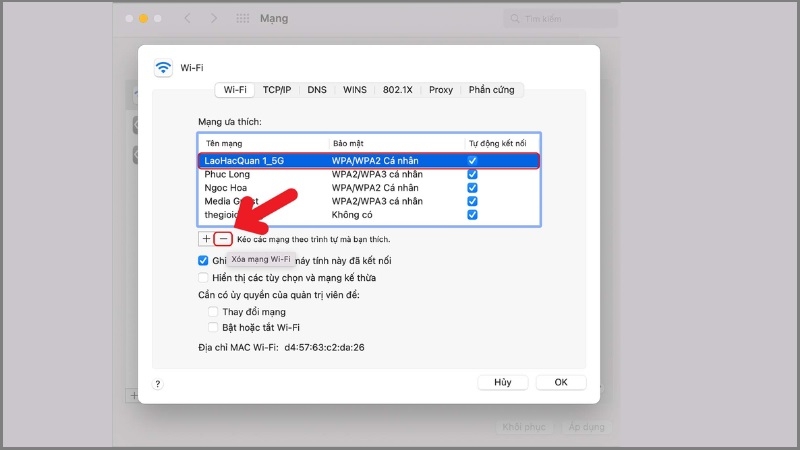Toggle auto-join checkbox for Ngoc Hoa
The image size is (800, 450).
coord(472,188)
